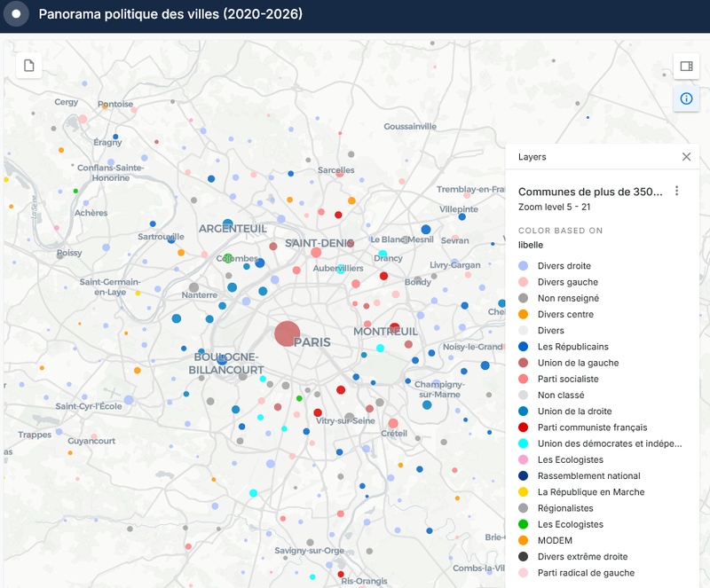
Task: Click the Panorama politique des villes title
Action: pyautogui.click(x=170, y=15)
